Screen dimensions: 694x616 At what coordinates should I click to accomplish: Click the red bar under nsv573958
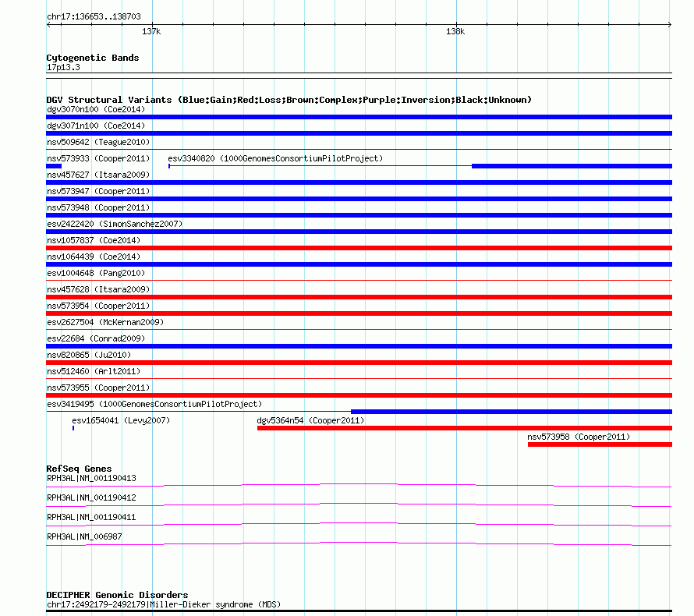pos(600,444)
